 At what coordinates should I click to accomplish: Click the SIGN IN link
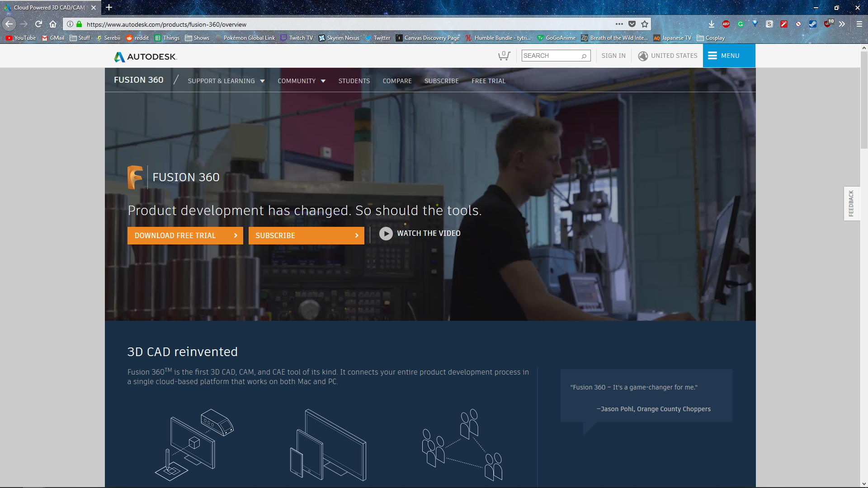coord(613,56)
